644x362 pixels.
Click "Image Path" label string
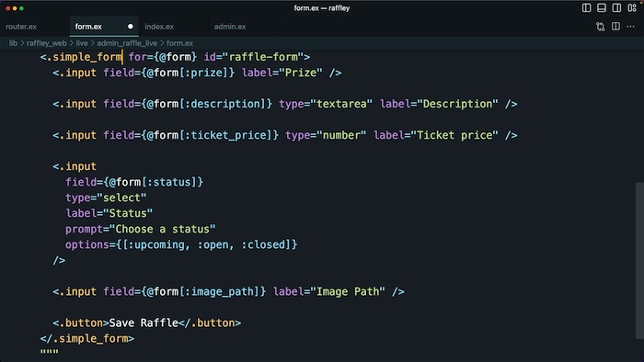point(348,291)
